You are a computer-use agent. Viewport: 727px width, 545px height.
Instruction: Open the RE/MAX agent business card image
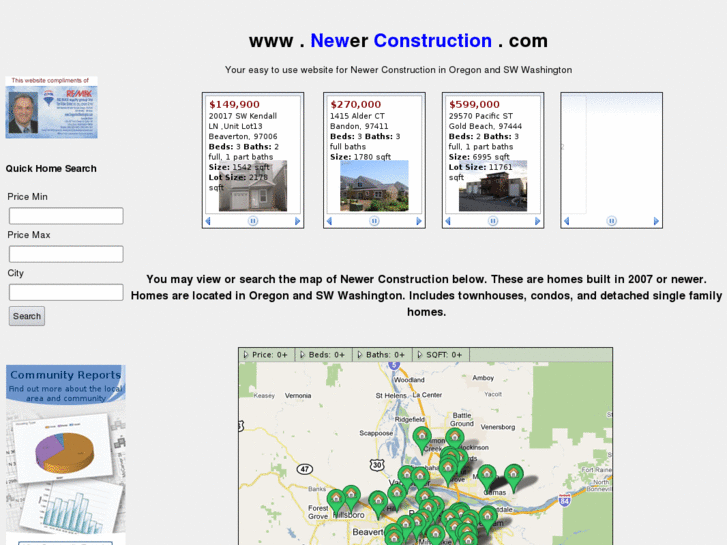click(51, 108)
